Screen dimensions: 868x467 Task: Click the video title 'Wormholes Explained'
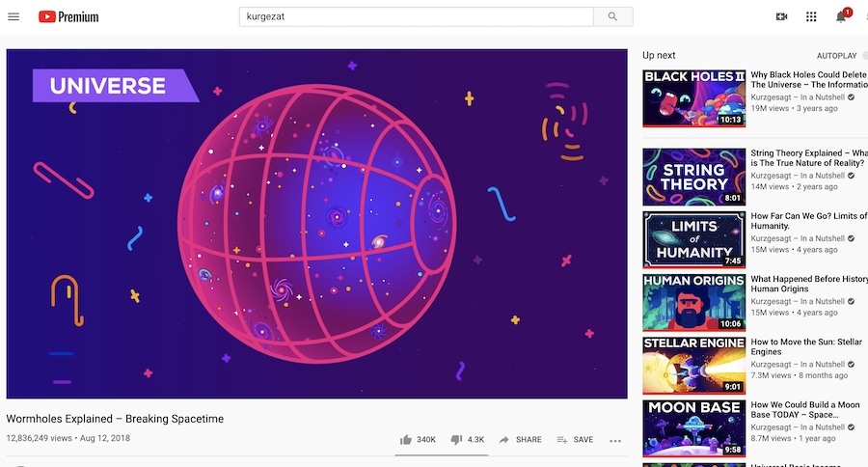[115, 419]
